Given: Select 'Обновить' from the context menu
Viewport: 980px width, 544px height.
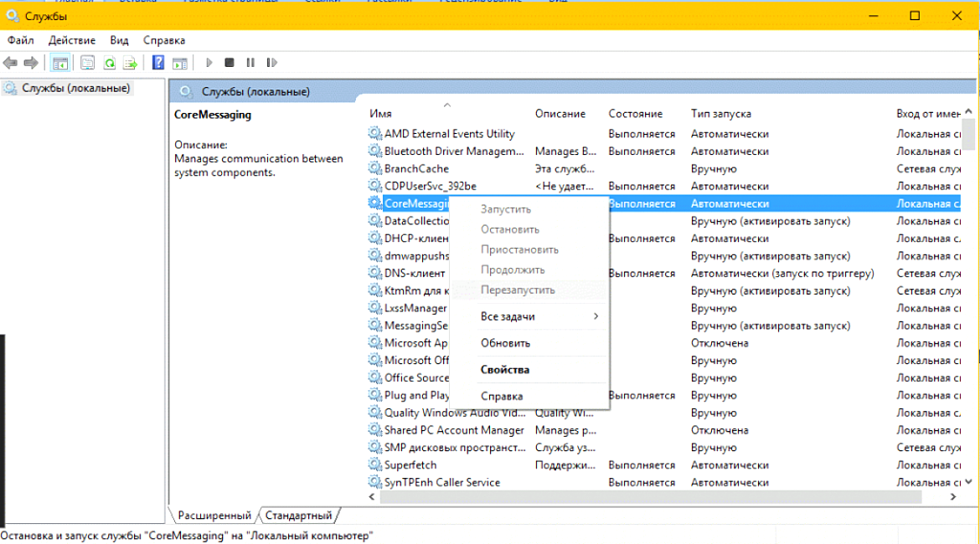Looking at the screenshot, I should [x=505, y=343].
